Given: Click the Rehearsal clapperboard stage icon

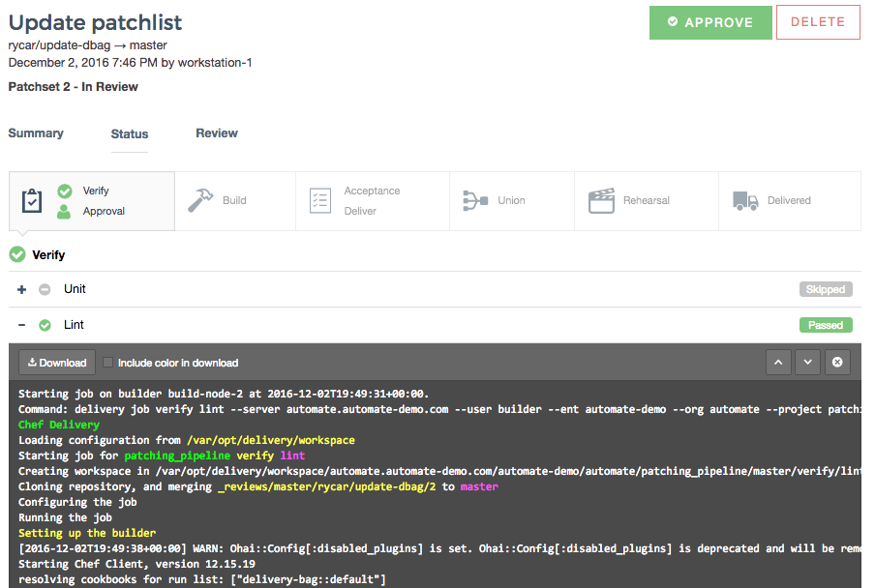Looking at the screenshot, I should (602, 200).
